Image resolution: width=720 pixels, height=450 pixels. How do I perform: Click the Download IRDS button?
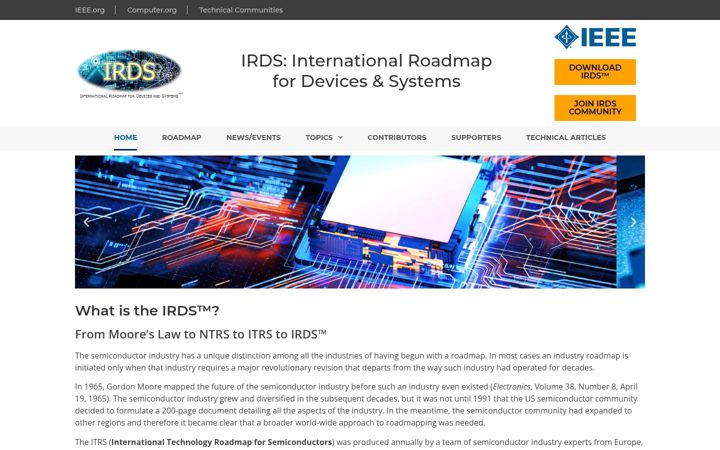(595, 72)
